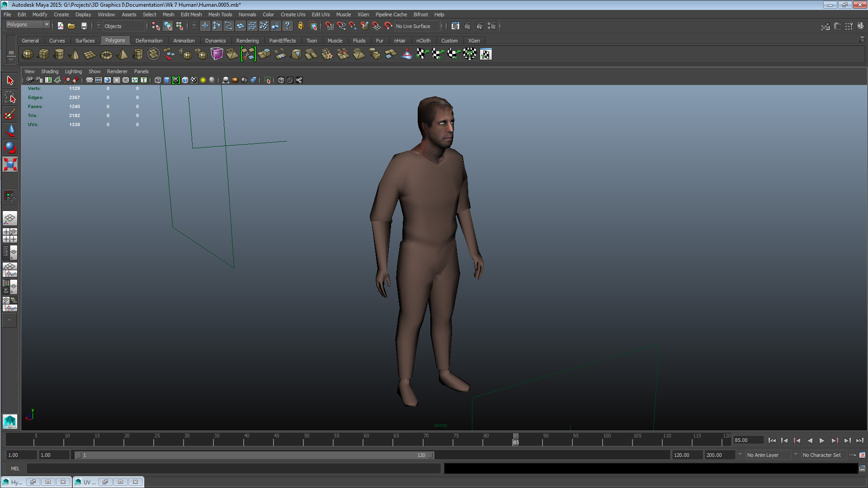This screenshot has width=868, height=488.
Task: Select the Paint Selection tool
Action: tap(10, 114)
